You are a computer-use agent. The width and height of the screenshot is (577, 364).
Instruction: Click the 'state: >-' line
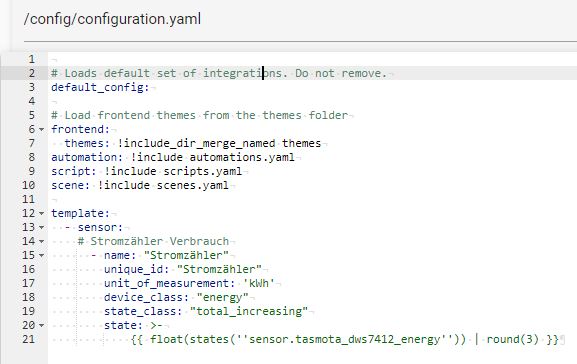click(133, 325)
